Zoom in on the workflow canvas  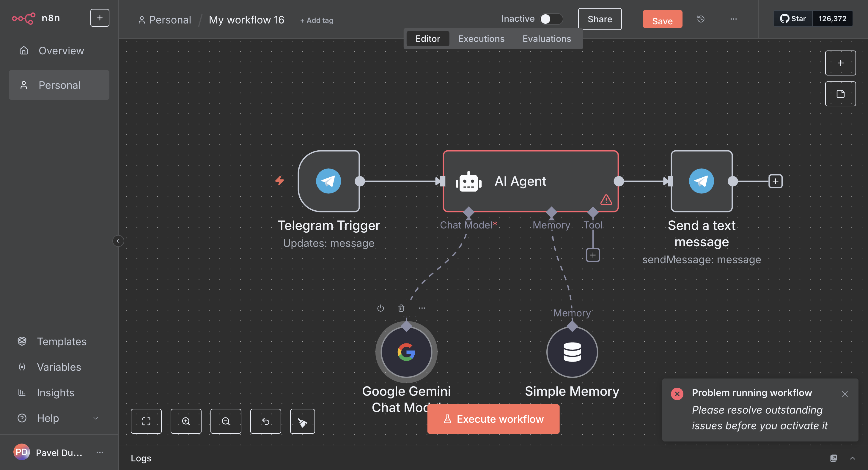point(186,421)
